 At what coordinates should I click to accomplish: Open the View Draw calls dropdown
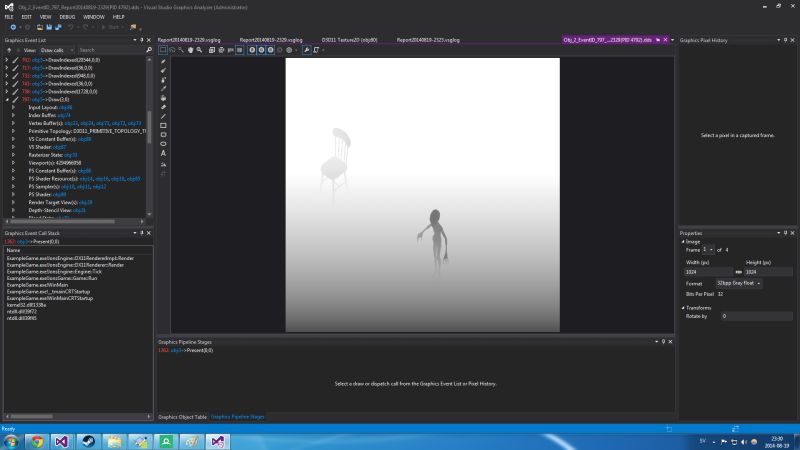point(57,50)
